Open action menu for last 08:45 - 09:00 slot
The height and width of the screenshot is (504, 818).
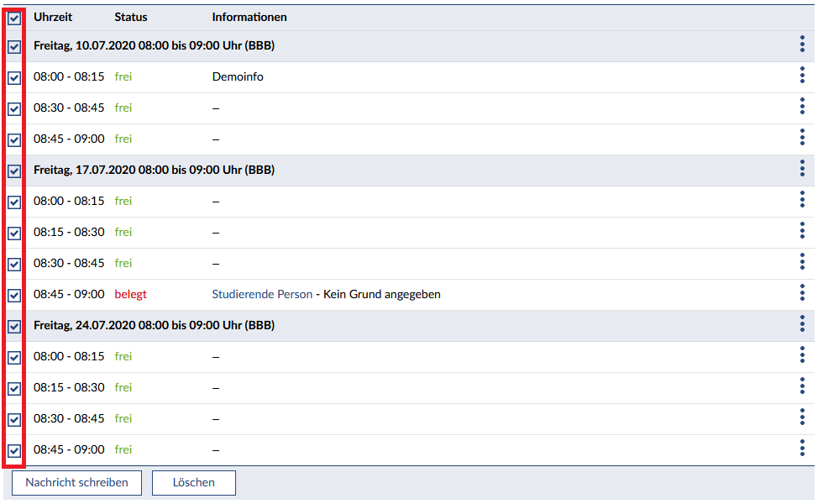(x=802, y=449)
